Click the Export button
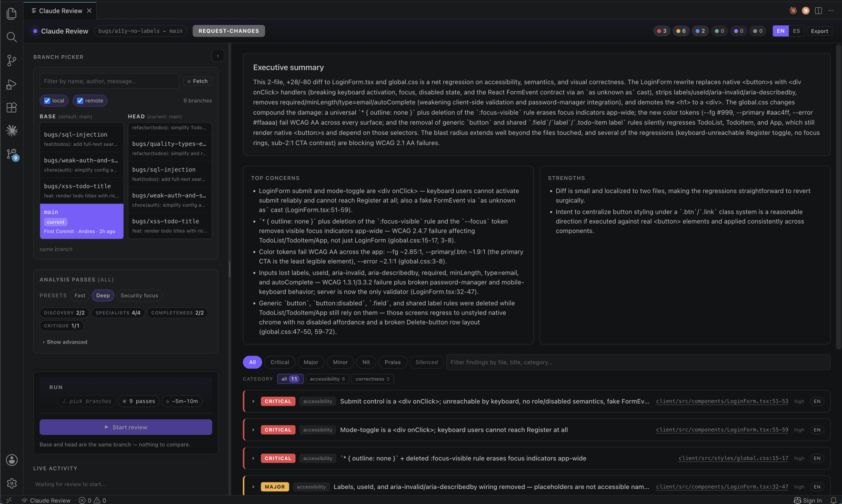 pos(819,31)
